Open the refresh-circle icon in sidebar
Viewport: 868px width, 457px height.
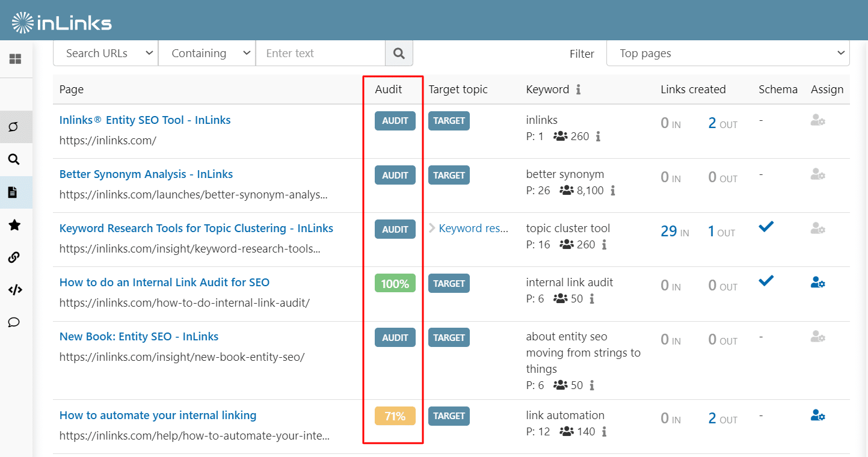tap(14, 127)
